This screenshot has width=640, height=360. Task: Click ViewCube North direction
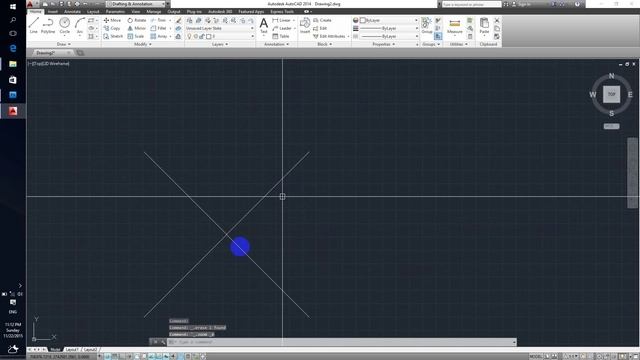point(611,76)
